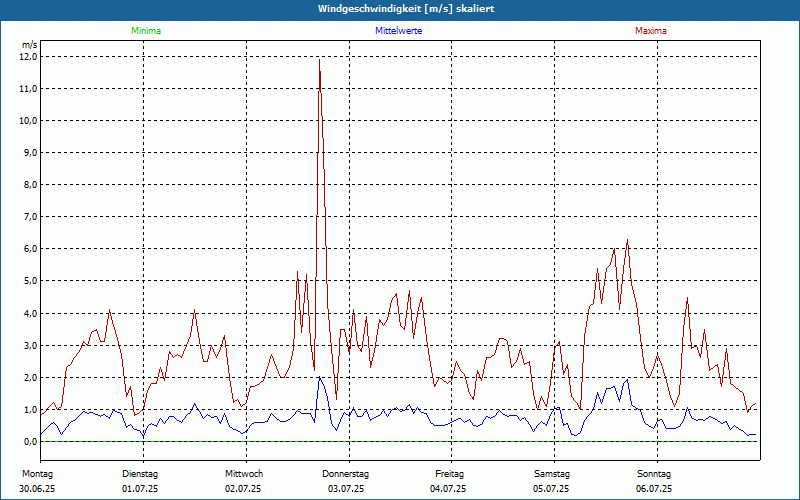Click the 'Montag' day label
Screen dimensions: 800x500
(x=37, y=474)
